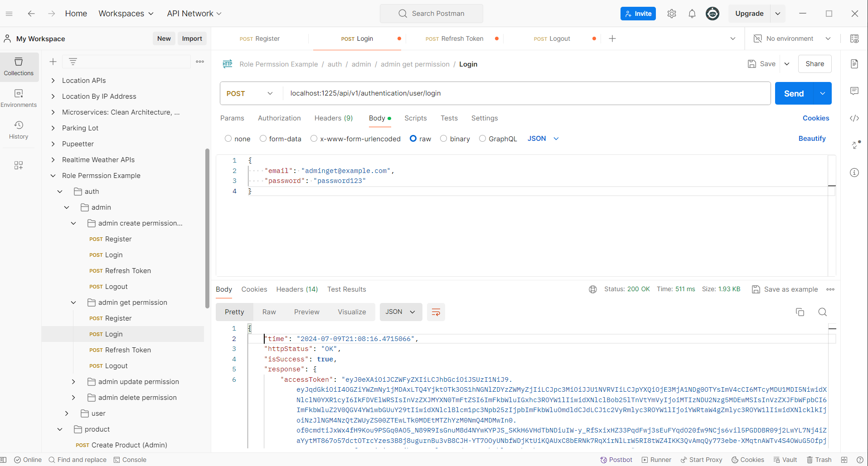868x466 pixels.
Task: Select the GraphQL body type
Action: tap(482, 139)
